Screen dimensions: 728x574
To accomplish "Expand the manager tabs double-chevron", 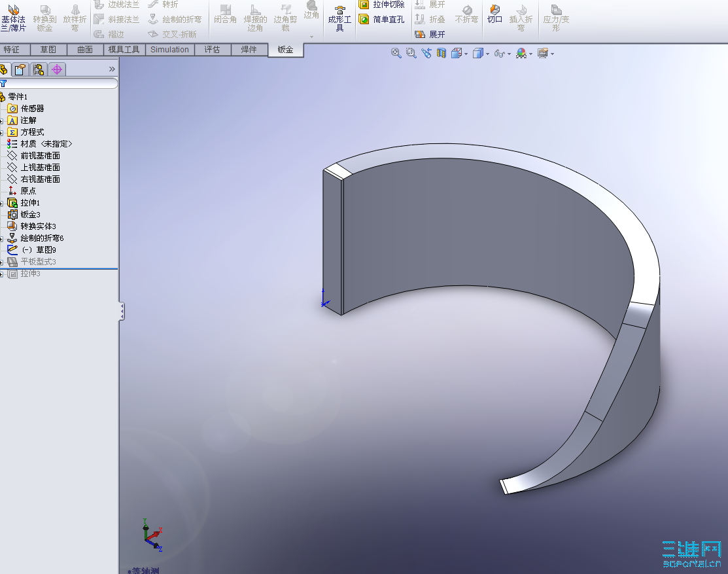I will coord(112,69).
